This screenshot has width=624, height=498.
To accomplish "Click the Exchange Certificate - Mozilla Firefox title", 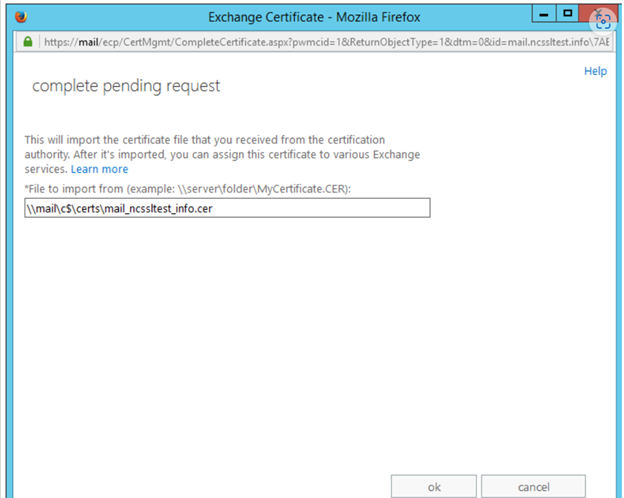I will (x=314, y=17).
